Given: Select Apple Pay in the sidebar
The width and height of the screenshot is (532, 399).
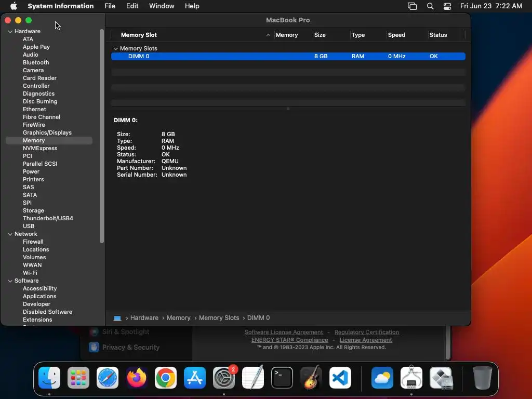Looking at the screenshot, I should (36, 47).
